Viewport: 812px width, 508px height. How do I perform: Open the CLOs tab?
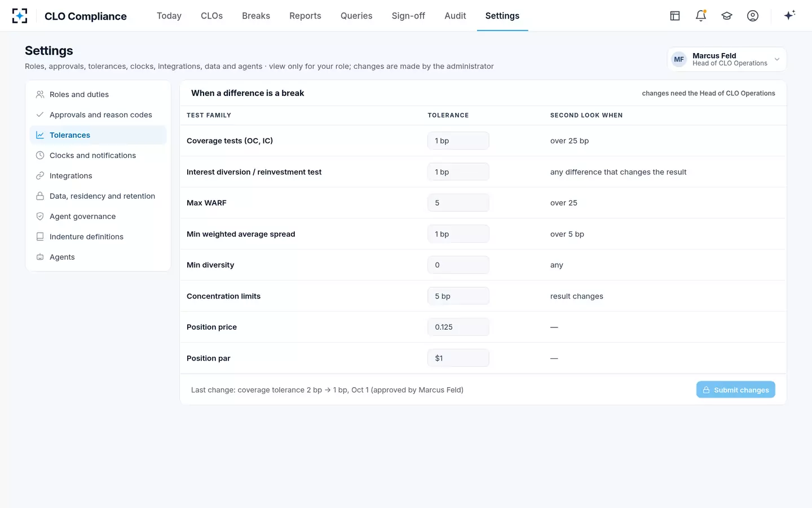click(212, 16)
